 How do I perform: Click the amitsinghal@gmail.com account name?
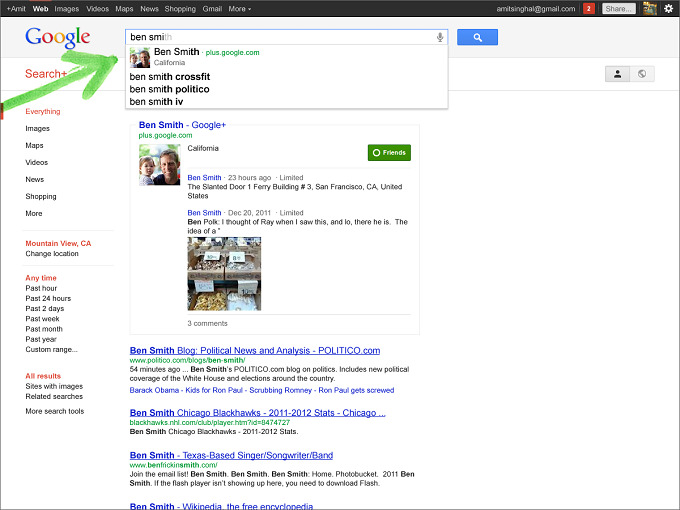click(x=536, y=9)
